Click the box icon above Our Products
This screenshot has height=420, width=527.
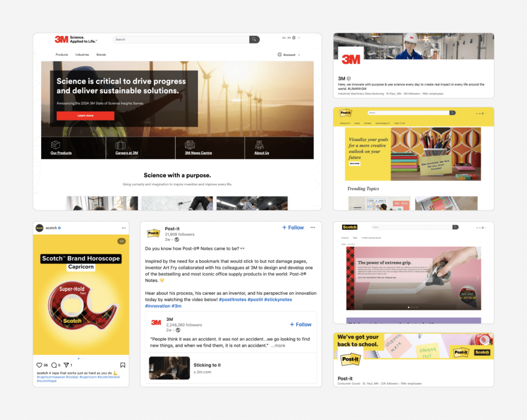(56, 145)
